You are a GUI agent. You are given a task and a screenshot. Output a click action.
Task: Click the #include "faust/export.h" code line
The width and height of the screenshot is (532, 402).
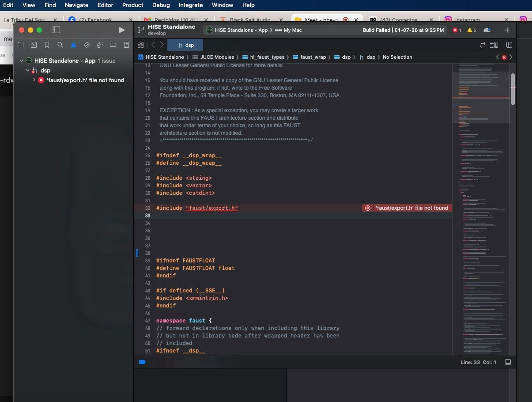(197, 208)
